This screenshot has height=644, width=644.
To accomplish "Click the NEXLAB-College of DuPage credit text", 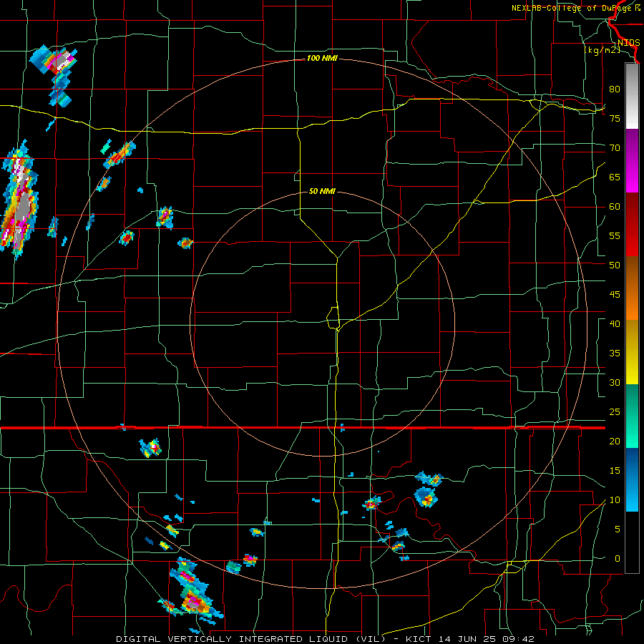I will click(576, 8).
